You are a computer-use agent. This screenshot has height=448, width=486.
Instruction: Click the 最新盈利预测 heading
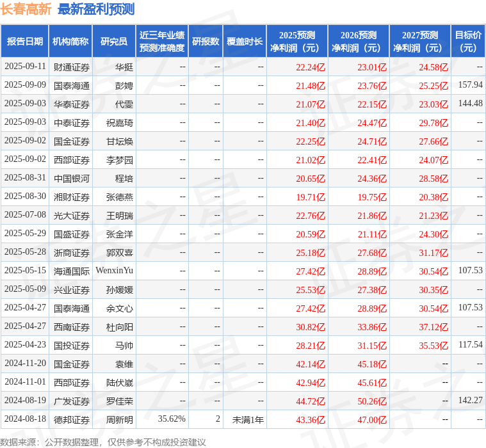tap(96, 9)
